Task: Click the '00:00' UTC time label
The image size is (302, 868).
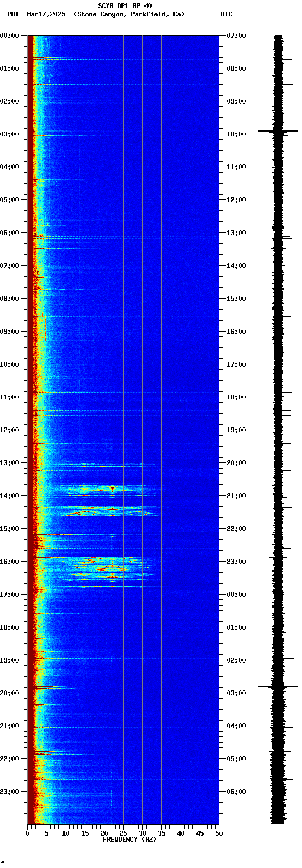Action: pyautogui.click(x=236, y=595)
